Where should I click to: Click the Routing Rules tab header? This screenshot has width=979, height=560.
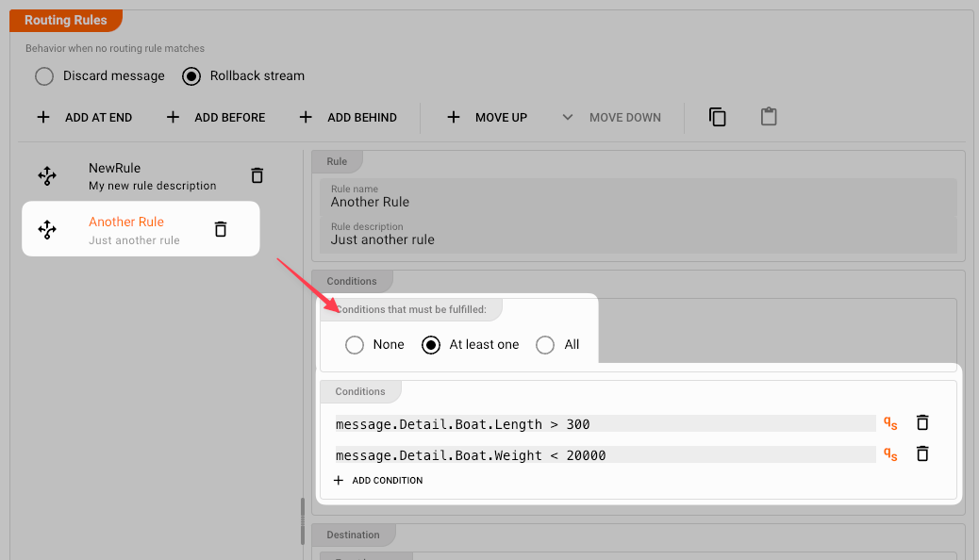click(x=66, y=20)
